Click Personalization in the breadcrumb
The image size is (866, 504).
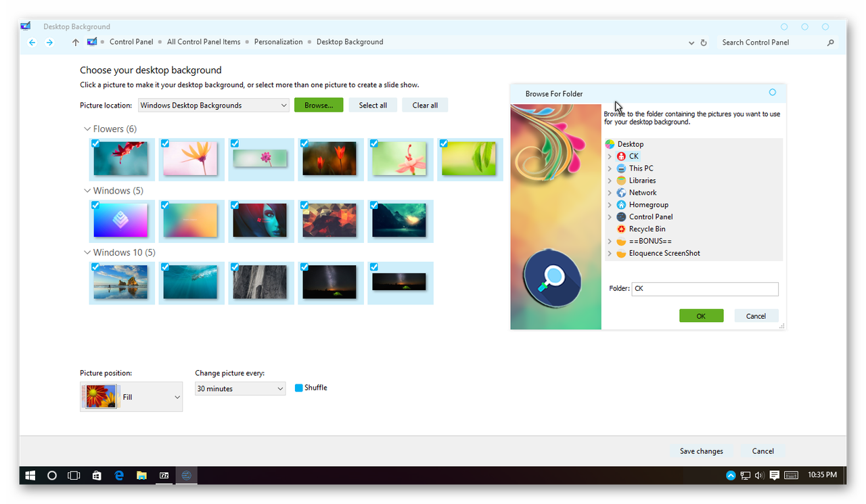coord(278,42)
